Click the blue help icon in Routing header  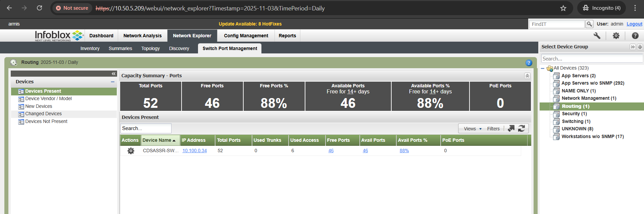(x=529, y=63)
